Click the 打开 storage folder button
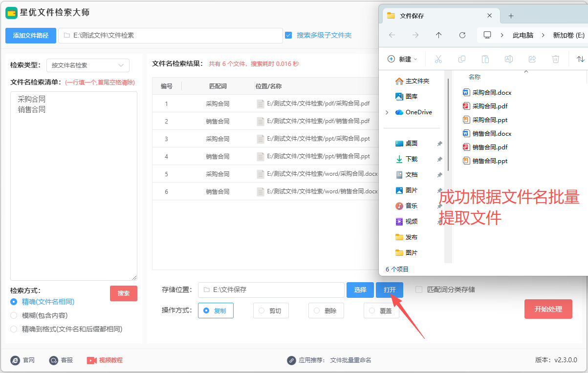The width and height of the screenshot is (588, 373). [x=390, y=290]
